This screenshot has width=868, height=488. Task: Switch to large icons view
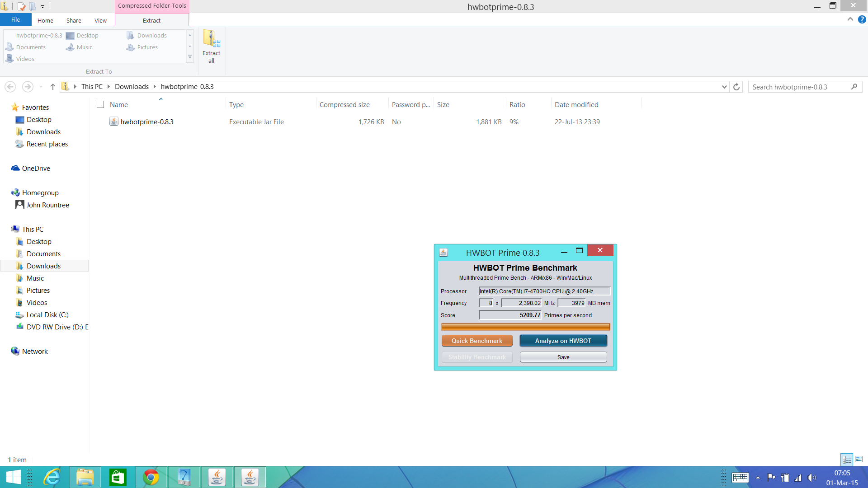click(859, 460)
